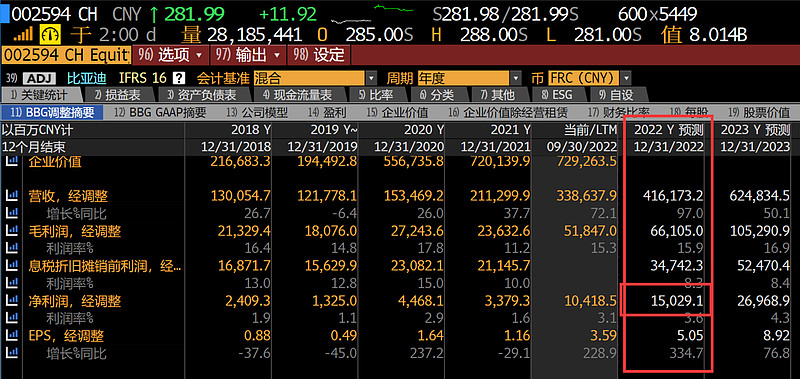800x379 pixels.
Task: Click the 28,185,441 volume figure
Action: (255, 35)
